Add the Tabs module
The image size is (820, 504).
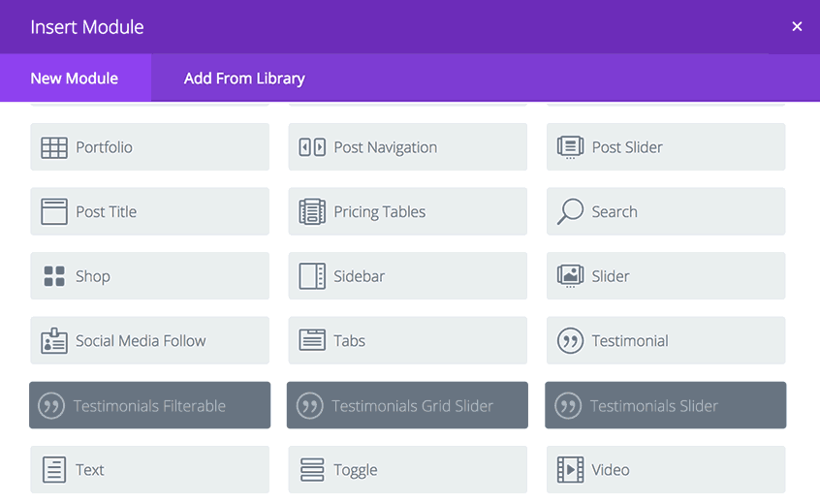coord(407,340)
